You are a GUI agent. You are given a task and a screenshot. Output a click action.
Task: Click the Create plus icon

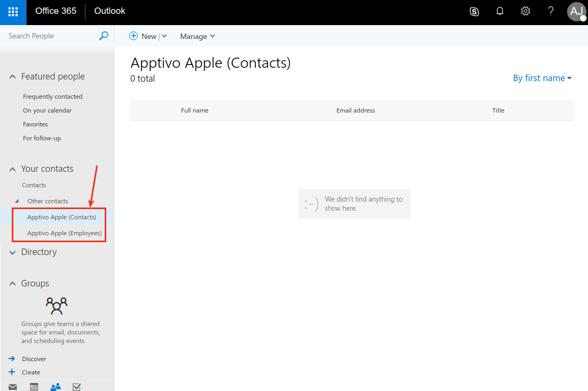(x=12, y=372)
